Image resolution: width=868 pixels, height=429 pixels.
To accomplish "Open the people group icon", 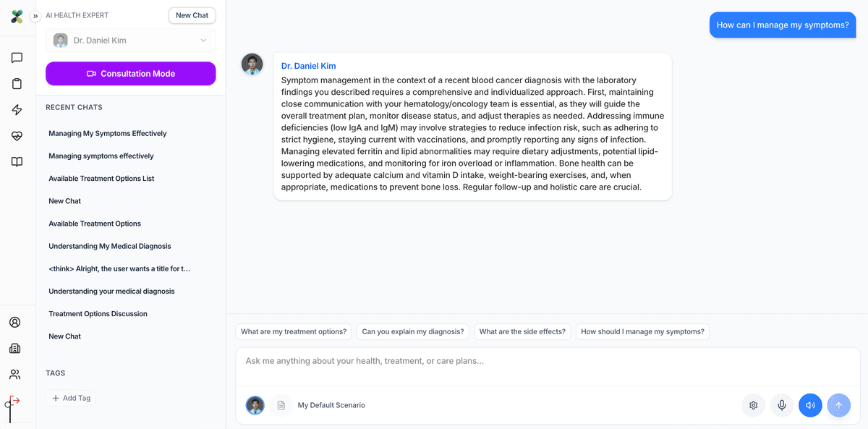I will 14,375.
